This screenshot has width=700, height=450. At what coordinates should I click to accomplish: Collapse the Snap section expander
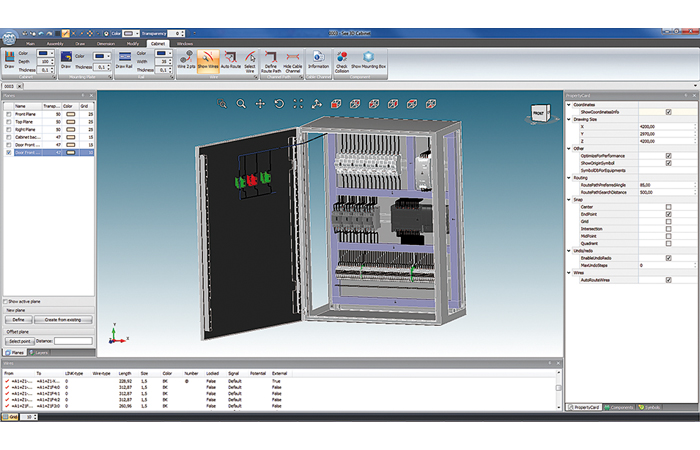click(569, 200)
